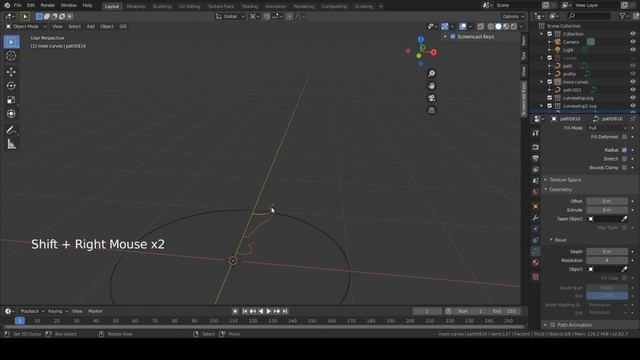Select the Scale tool
640x360 pixels.
[11, 100]
